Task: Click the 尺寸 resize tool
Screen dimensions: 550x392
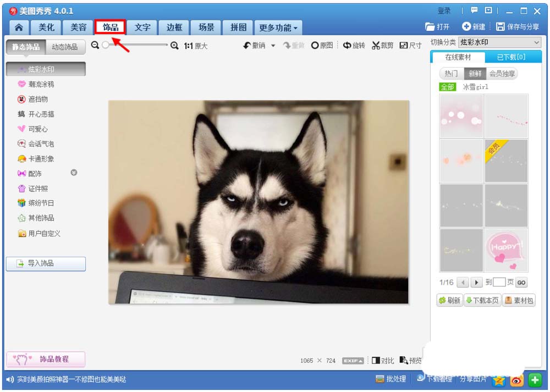Action: click(x=411, y=46)
